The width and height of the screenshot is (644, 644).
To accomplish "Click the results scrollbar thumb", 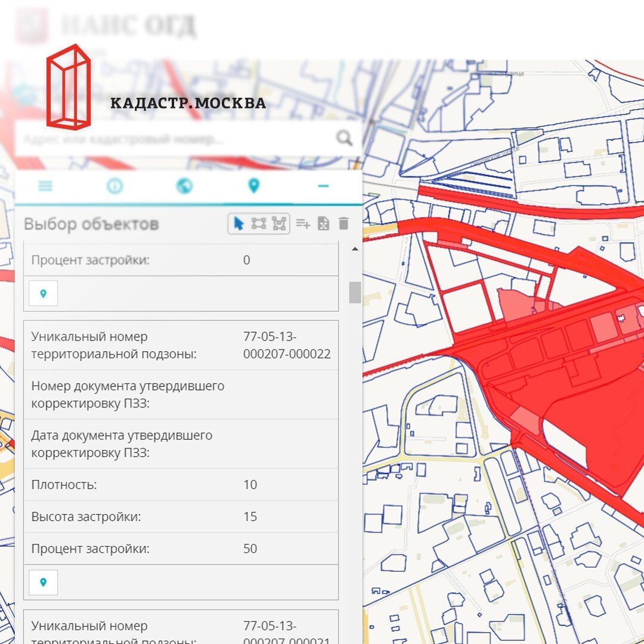I will 355,292.
